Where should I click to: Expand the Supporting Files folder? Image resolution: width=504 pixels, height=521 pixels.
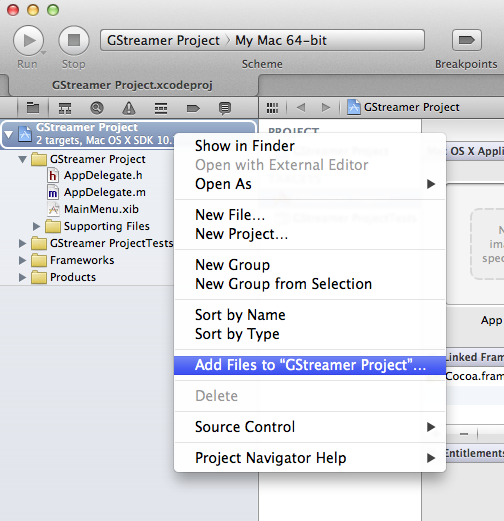(x=36, y=226)
